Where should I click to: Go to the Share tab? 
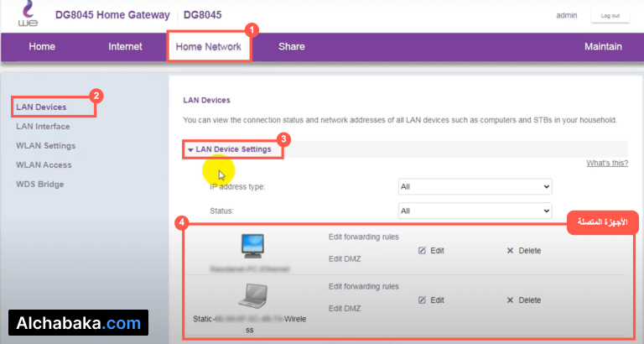(x=291, y=47)
